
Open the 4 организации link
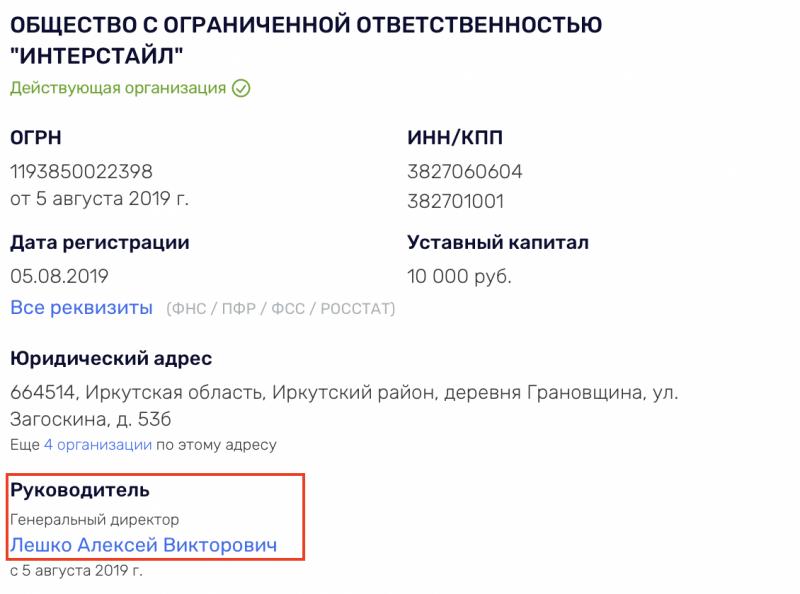[x=98, y=444]
